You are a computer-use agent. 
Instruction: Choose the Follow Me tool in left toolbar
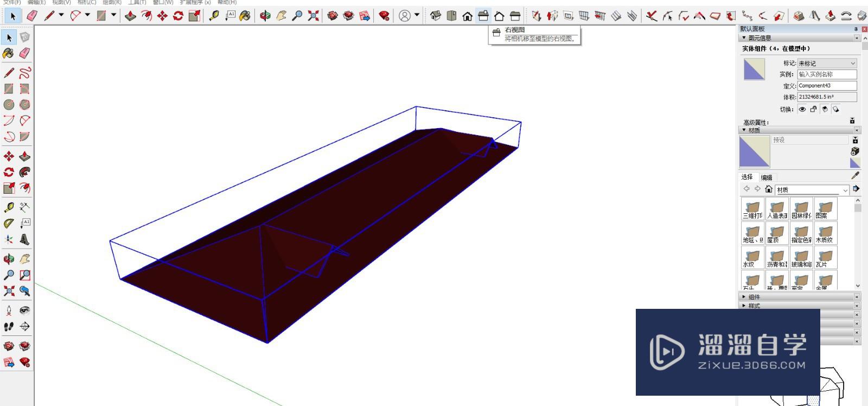tap(24, 172)
